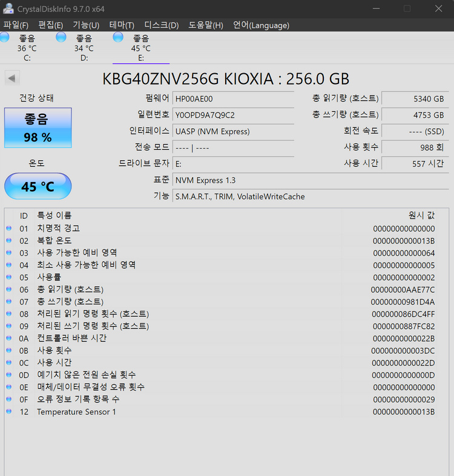The height and width of the screenshot is (476, 454).
Task: Click the 전송 모드 field showing ---- | ----
Action: click(234, 148)
